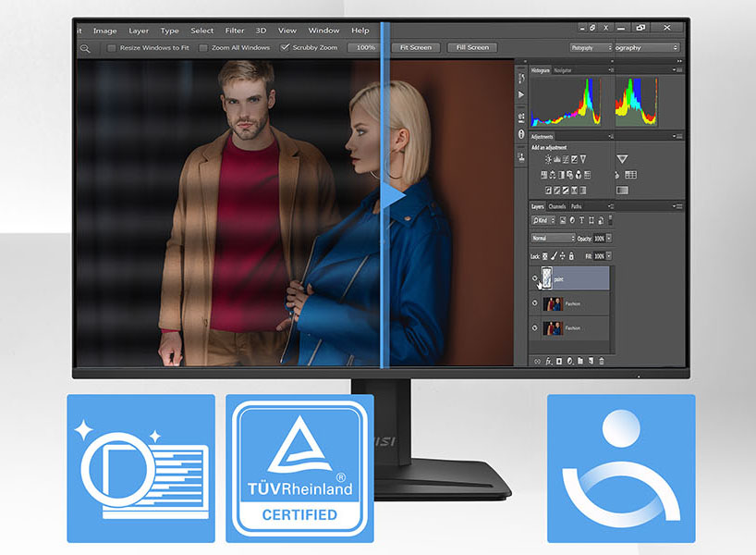Click the Brightness/Contrast adjustment icon

[x=548, y=160]
